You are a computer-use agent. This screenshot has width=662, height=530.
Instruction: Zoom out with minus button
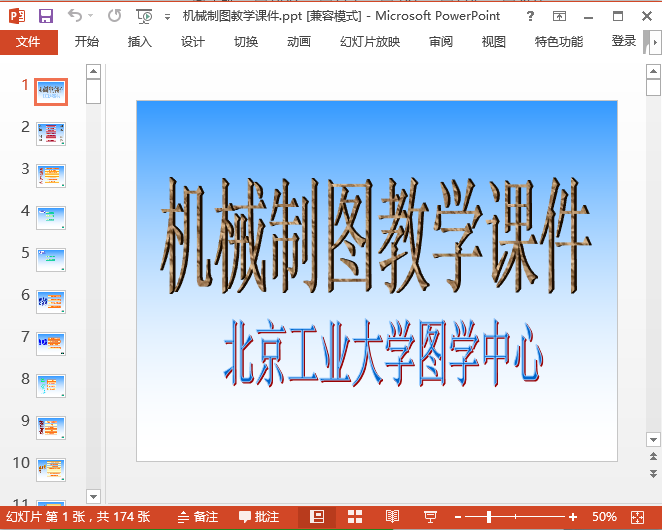pos(458,517)
